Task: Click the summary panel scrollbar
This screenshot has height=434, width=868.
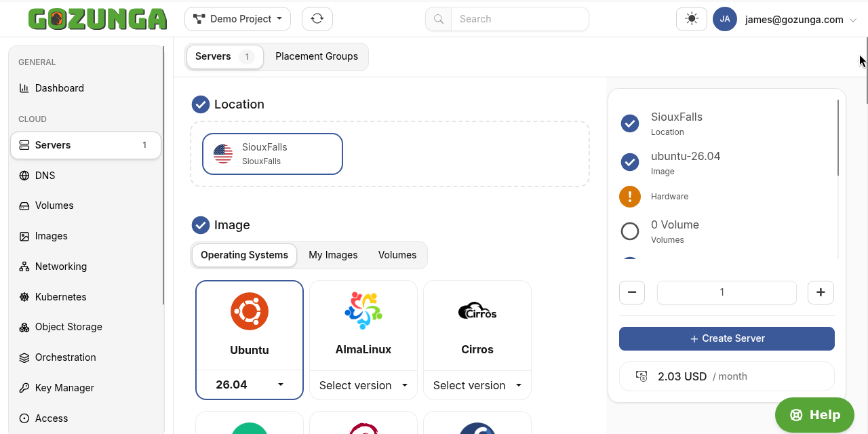Action: (x=838, y=138)
